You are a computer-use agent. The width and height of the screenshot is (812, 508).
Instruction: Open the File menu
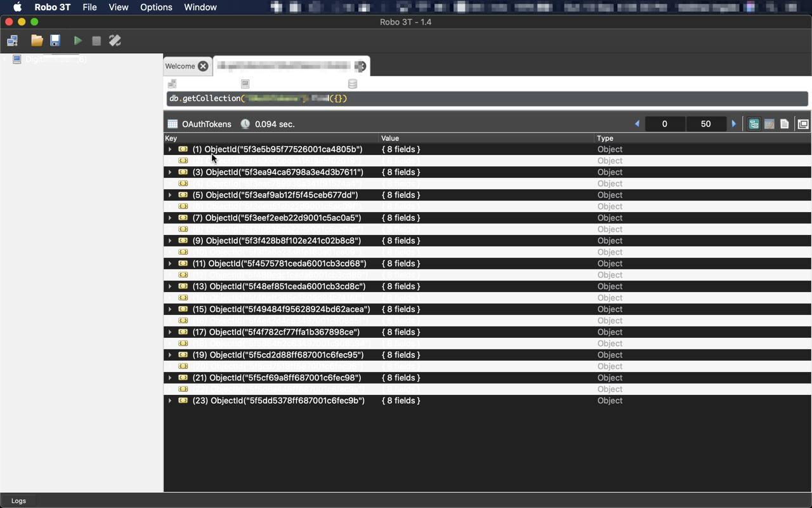(x=89, y=7)
